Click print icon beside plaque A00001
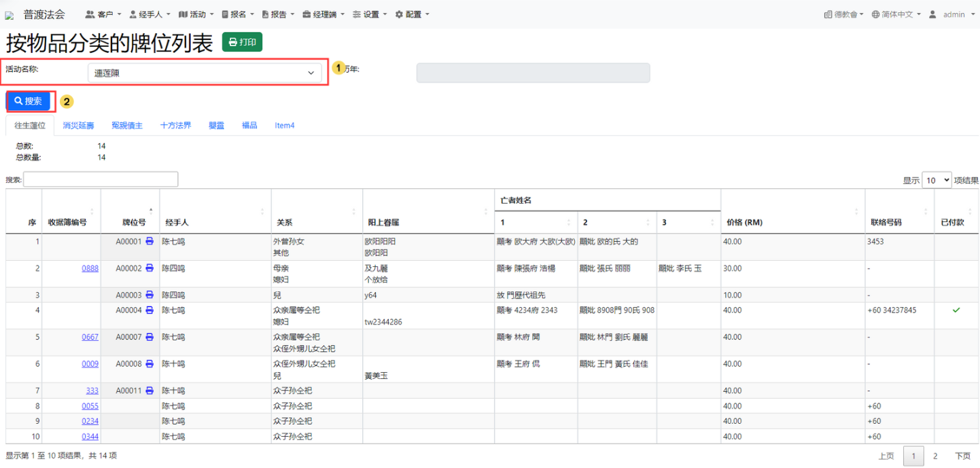 click(150, 241)
